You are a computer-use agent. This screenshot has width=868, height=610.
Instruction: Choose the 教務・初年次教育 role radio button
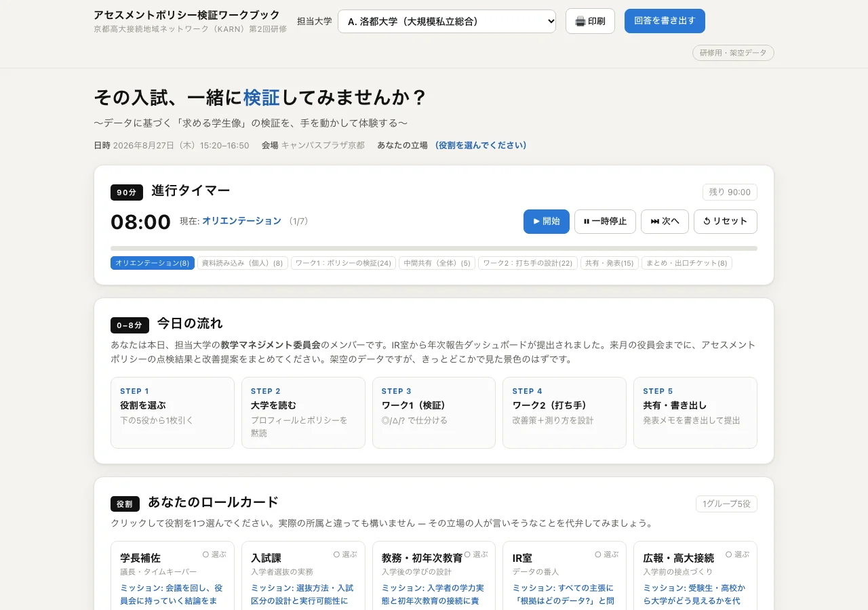click(467, 554)
